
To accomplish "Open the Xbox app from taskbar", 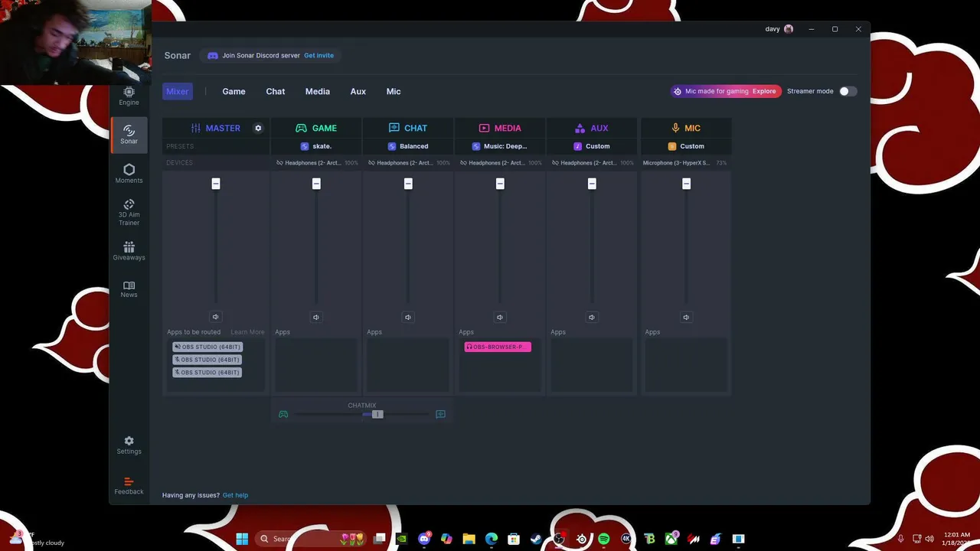I will (x=671, y=539).
